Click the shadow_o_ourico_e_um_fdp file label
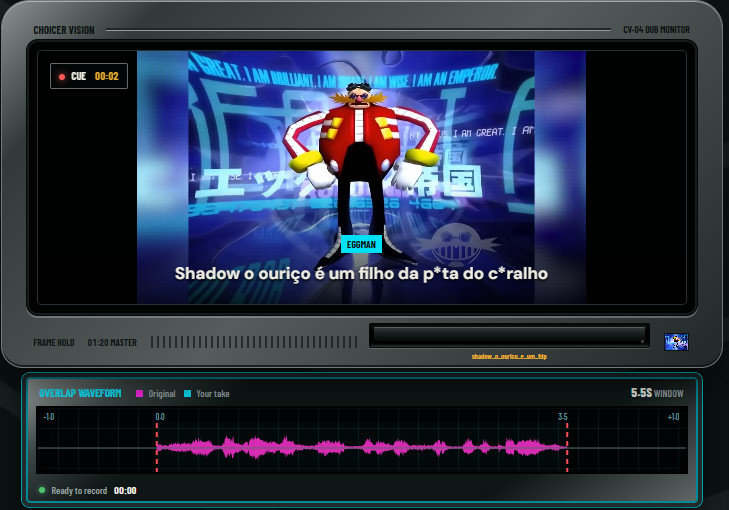This screenshot has height=510, width=729. pos(509,357)
